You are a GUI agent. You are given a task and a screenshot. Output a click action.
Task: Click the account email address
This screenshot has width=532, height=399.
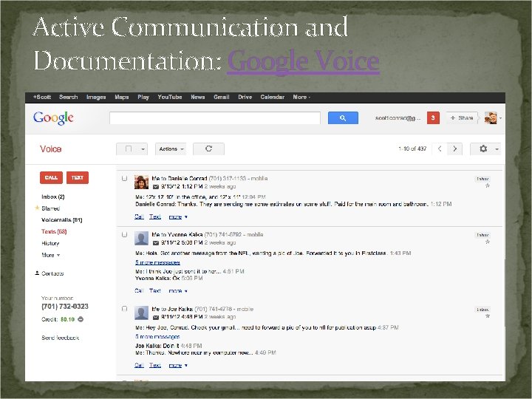[x=398, y=118]
